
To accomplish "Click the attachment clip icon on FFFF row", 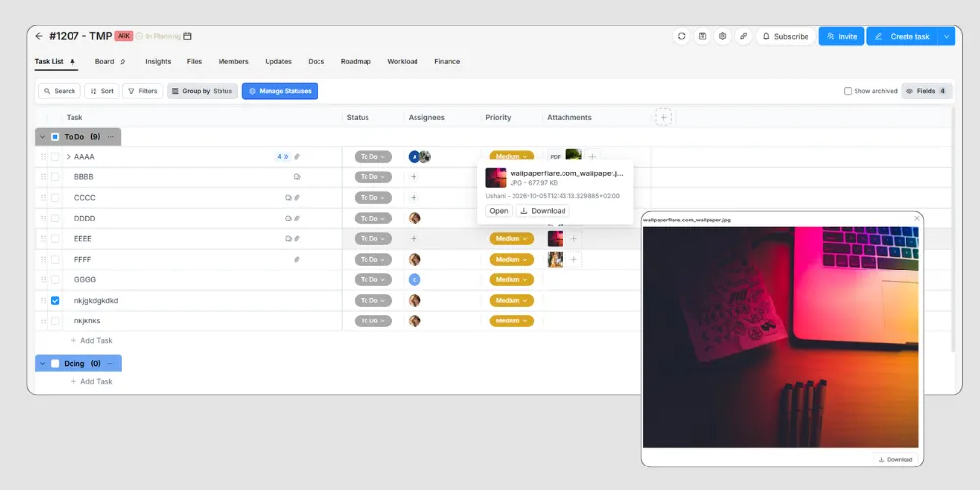I will click(x=297, y=260).
